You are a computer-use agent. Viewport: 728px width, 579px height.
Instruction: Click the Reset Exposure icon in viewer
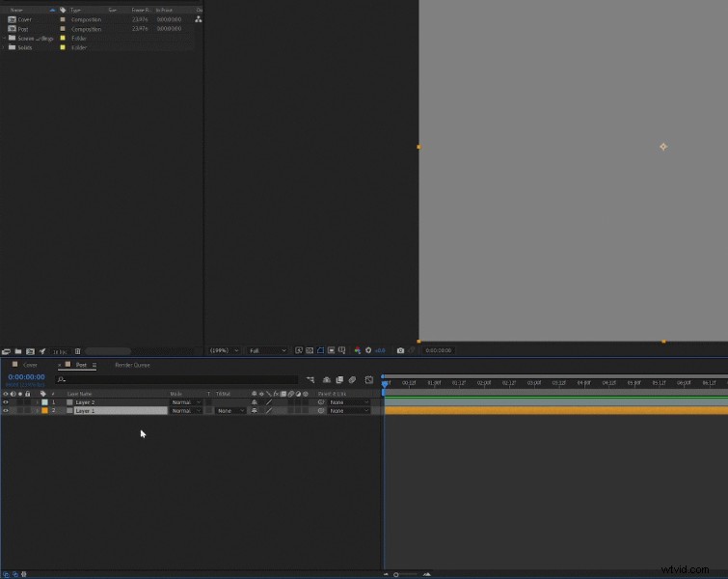pos(368,350)
